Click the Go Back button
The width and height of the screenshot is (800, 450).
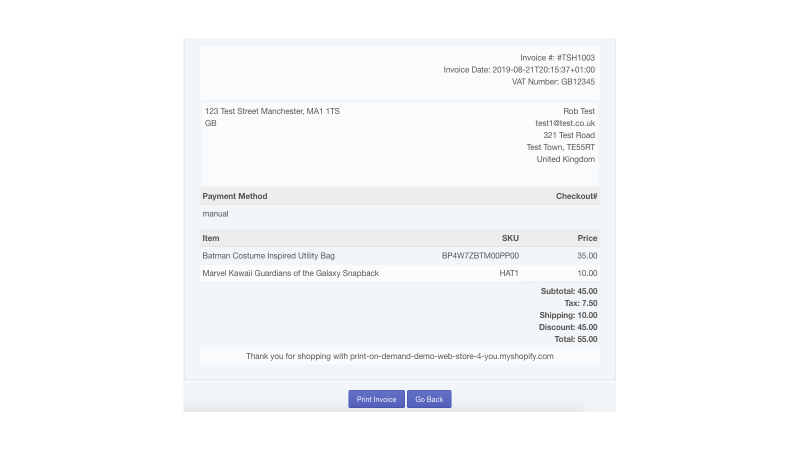pyautogui.click(x=429, y=399)
